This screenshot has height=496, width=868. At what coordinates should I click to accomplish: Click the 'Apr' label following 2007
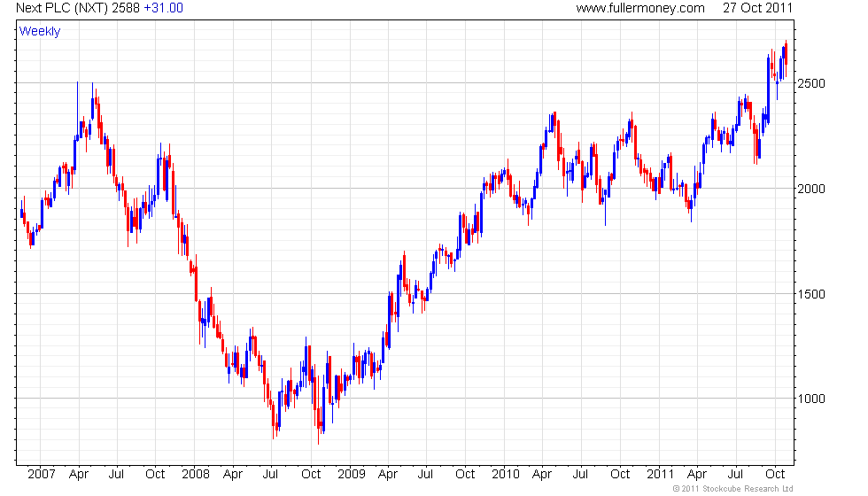[79, 475]
